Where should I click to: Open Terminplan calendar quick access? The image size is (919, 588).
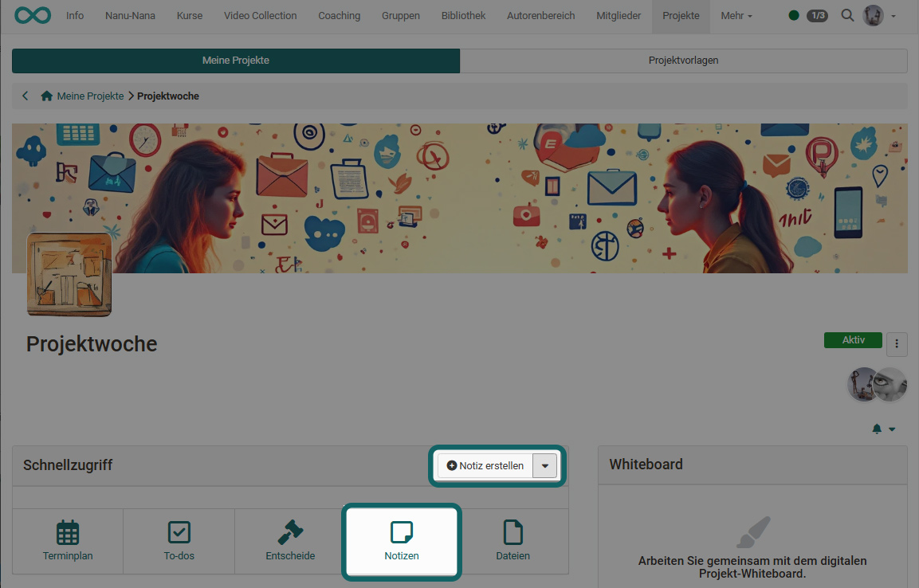coord(68,541)
